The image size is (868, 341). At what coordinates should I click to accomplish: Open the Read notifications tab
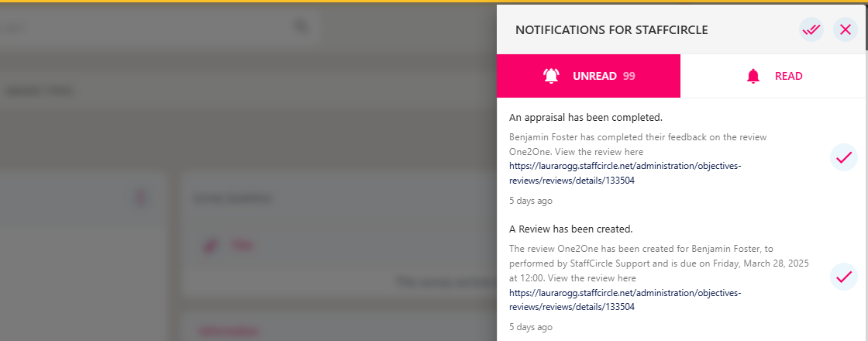pyautogui.click(x=774, y=76)
